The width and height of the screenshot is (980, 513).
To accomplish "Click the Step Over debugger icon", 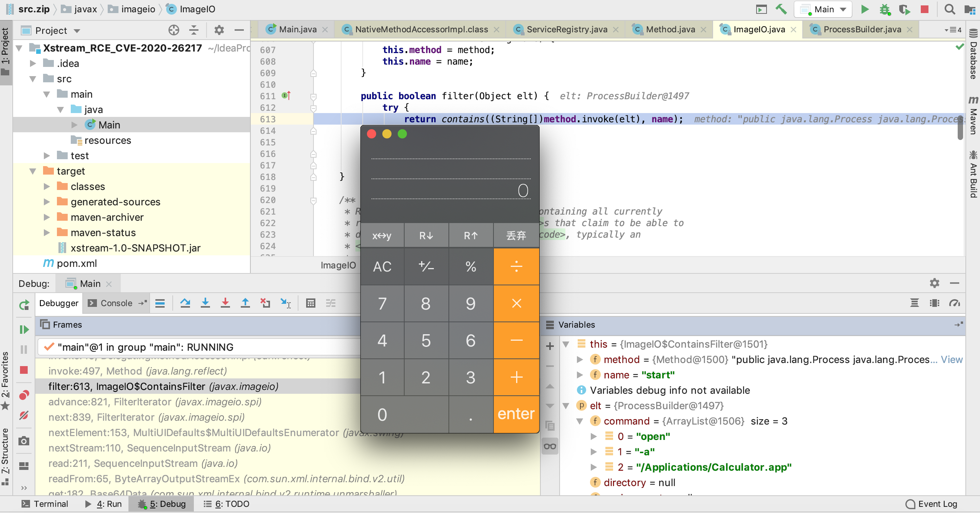I will 185,303.
